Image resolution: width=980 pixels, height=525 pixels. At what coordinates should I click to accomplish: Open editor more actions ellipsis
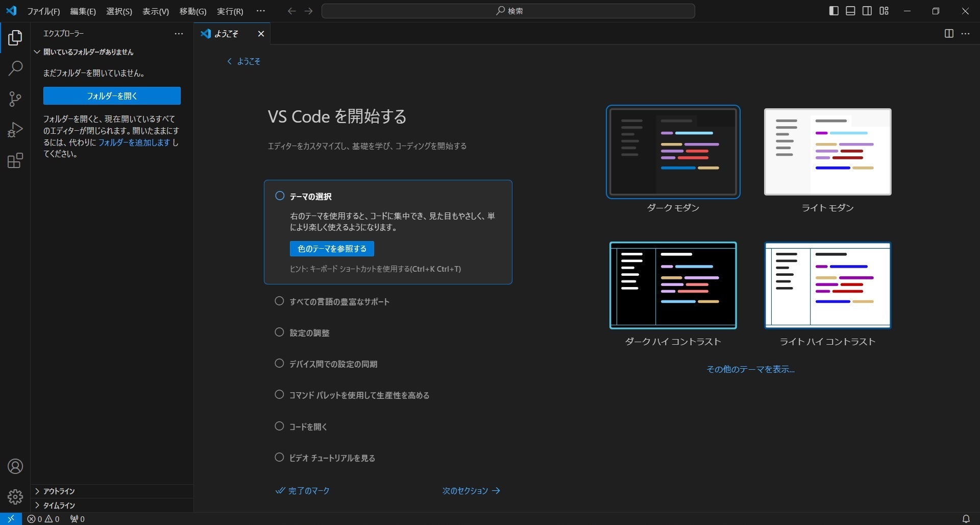966,34
